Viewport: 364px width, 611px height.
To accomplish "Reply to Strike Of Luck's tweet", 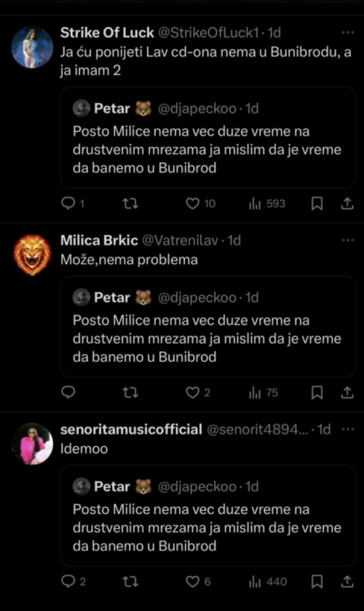I will coord(69,204).
